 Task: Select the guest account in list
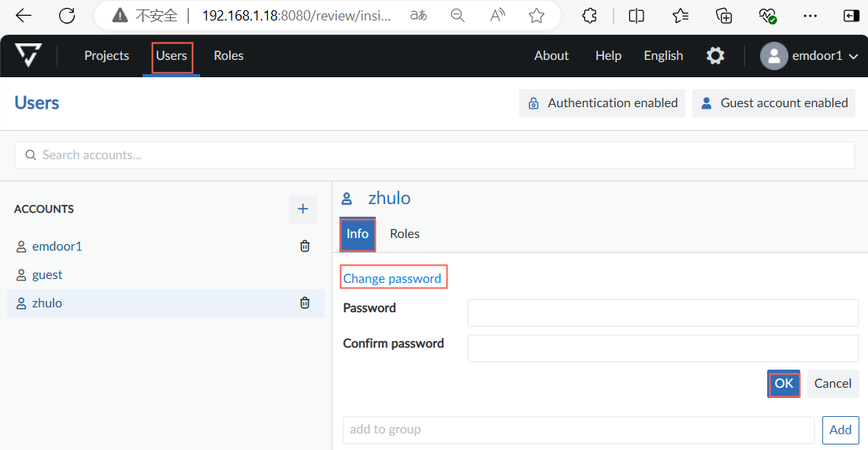[x=47, y=275]
